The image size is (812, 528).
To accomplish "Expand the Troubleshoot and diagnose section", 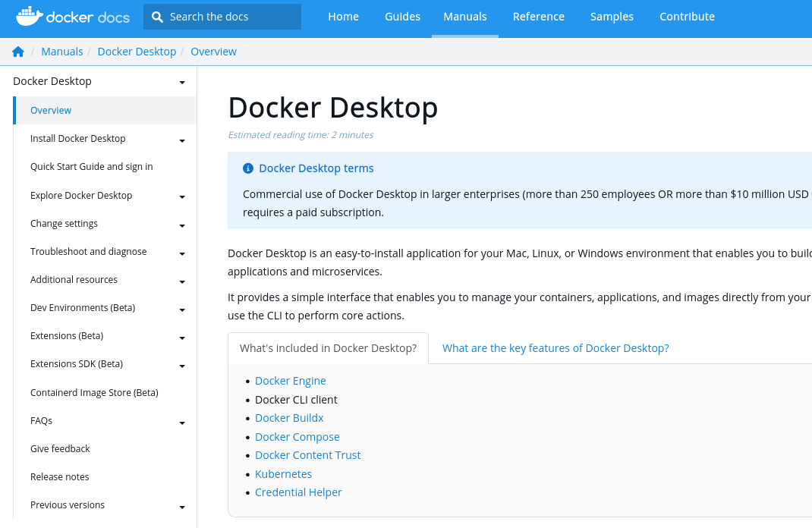I will 182,253.
